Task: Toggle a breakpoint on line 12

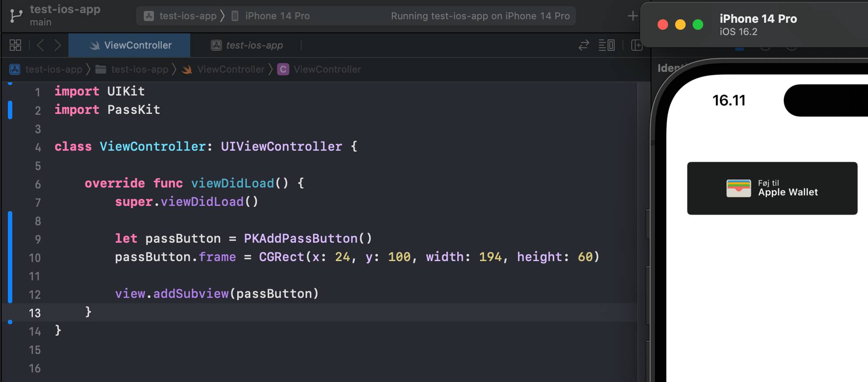Action: pyautogui.click(x=35, y=294)
